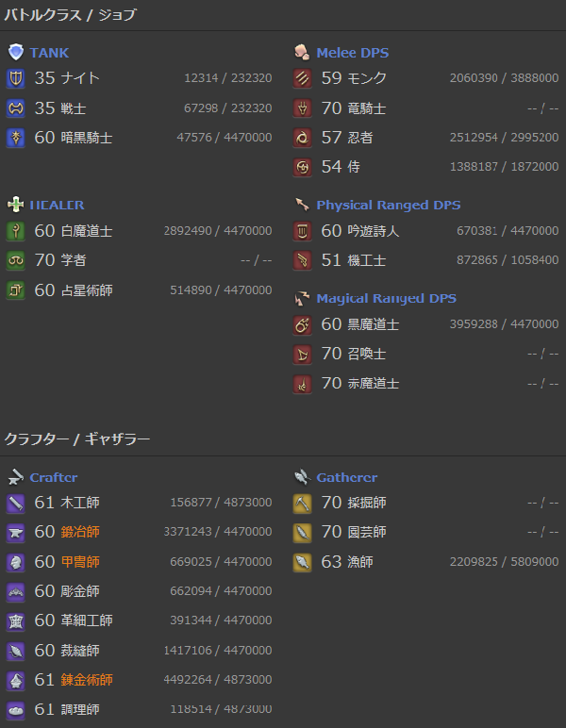Click the 甲冑師 orange job name

pyautogui.click(x=80, y=562)
